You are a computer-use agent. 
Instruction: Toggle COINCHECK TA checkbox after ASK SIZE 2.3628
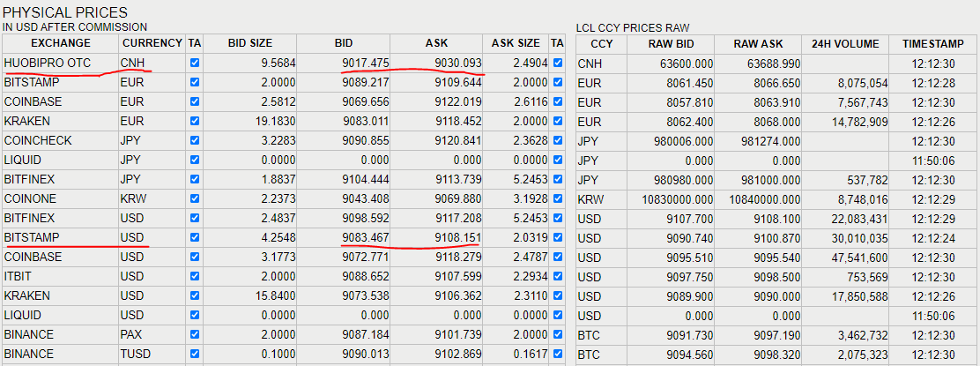[558, 140]
